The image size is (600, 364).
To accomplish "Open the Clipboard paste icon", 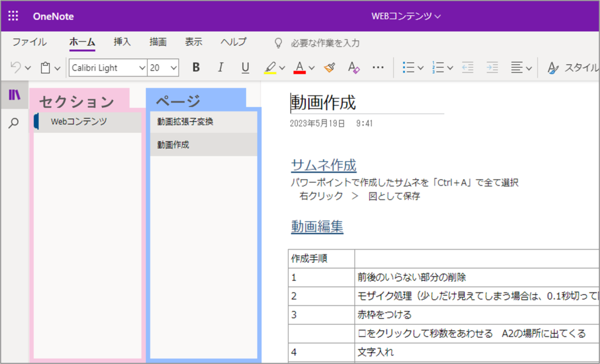I will pos(46,67).
